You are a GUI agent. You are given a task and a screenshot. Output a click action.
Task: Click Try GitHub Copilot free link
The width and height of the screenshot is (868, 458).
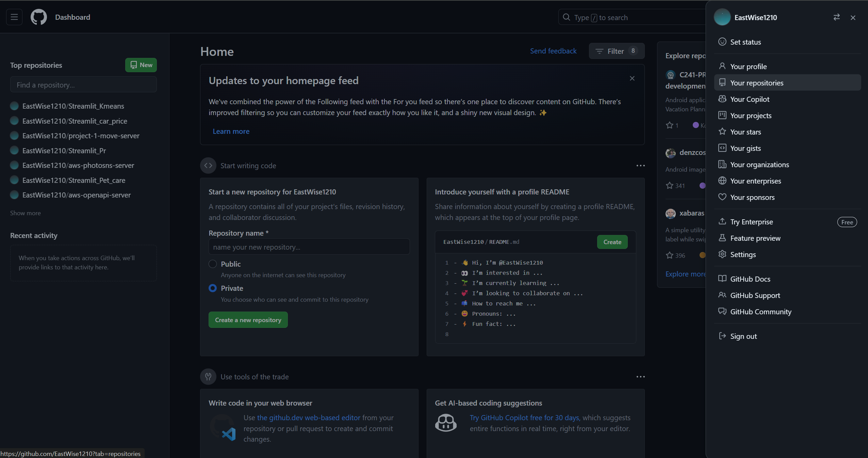pos(525,417)
